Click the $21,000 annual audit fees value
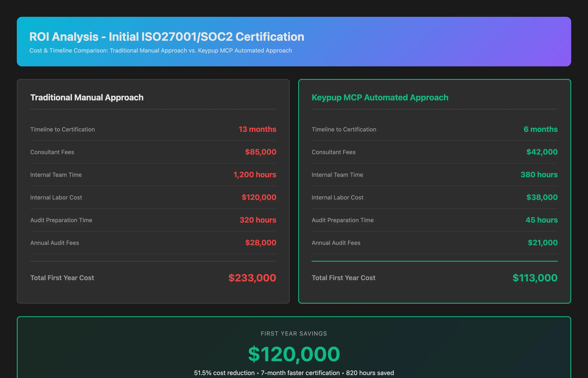588x378 pixels. coord(542,243)
